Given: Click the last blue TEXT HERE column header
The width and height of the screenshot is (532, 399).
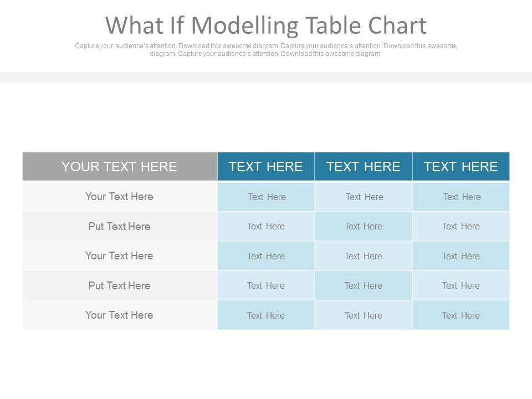Looking at the screenshot, I should tap(461, 167).
